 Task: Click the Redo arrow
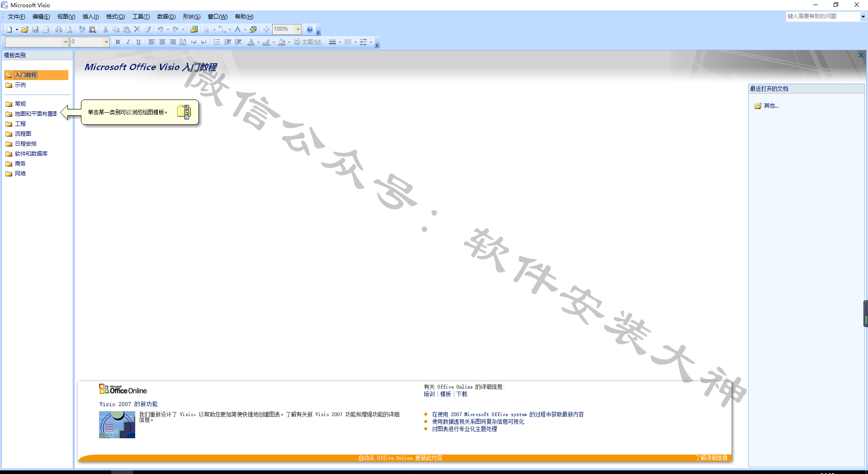[x=175, y=29]
